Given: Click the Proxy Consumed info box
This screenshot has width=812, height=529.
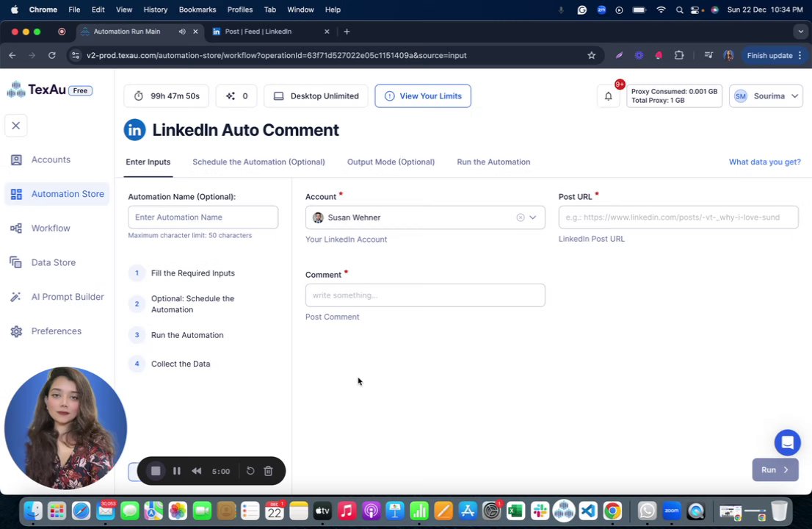Looking at the screenshot, I should (x=674, y=96).
